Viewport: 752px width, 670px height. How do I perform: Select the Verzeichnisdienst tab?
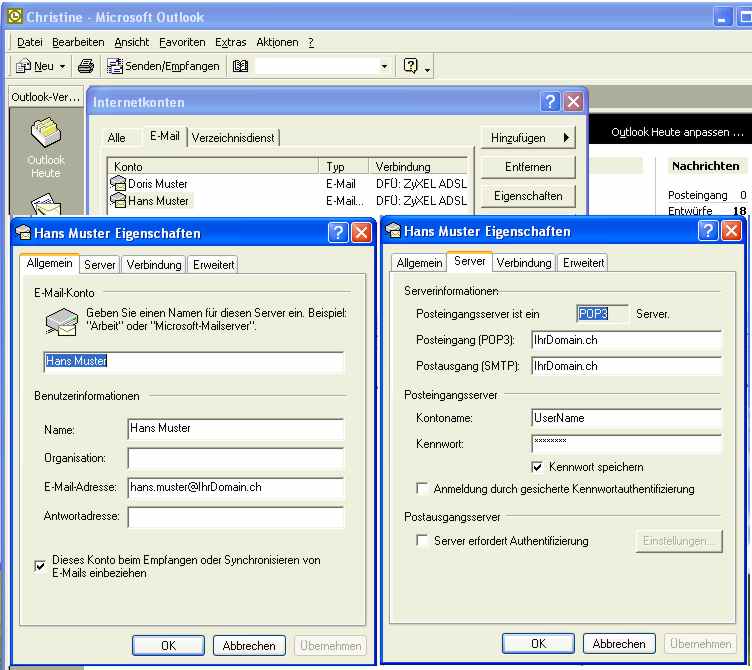[233, 138]
